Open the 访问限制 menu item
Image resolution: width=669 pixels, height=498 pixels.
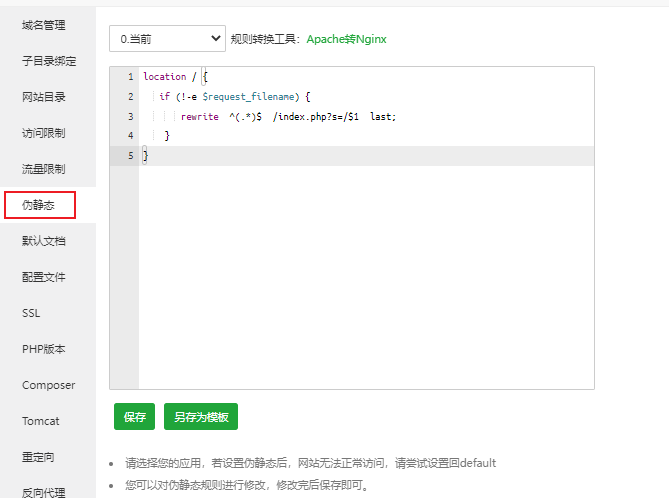coord(44,133)
